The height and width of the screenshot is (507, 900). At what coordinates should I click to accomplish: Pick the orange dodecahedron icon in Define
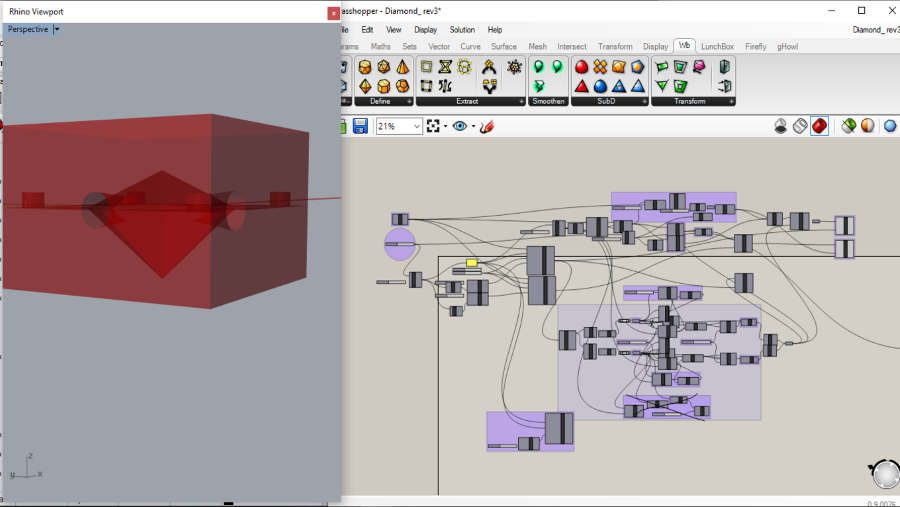pos(403,86)
